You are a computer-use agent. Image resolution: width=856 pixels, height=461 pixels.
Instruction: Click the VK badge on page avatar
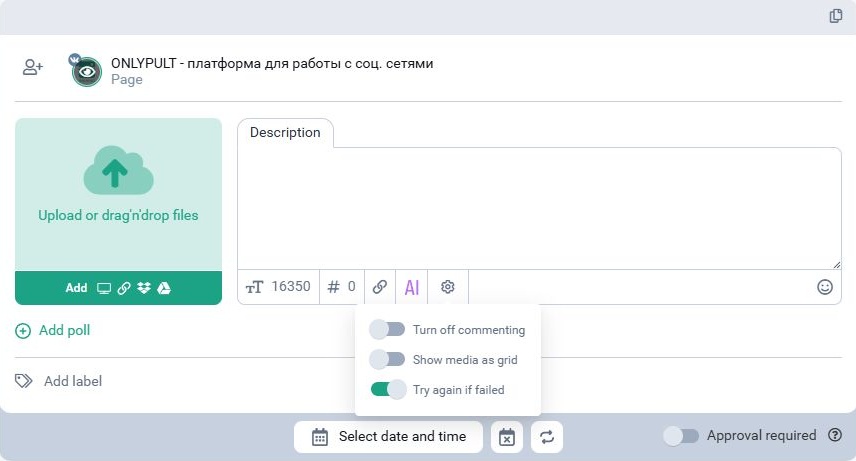point(75,59)
